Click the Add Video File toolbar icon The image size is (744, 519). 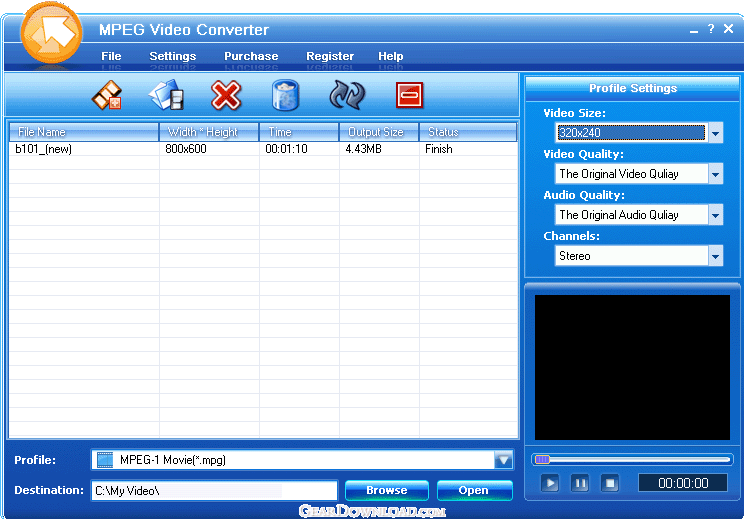107,95
